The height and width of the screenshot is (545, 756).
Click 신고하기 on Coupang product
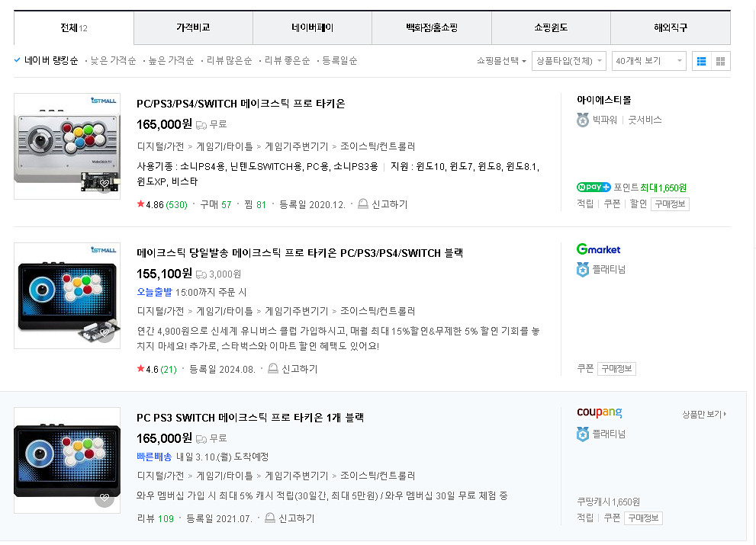(297, 518)
